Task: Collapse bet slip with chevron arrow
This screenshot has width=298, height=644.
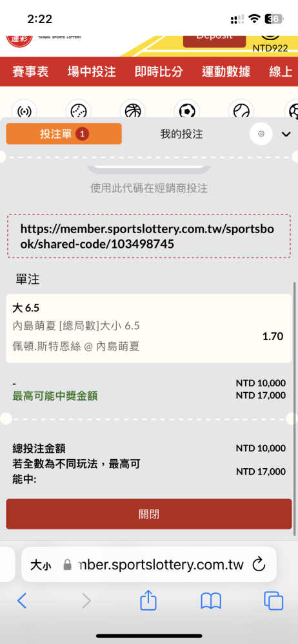Action: point(286,135)
